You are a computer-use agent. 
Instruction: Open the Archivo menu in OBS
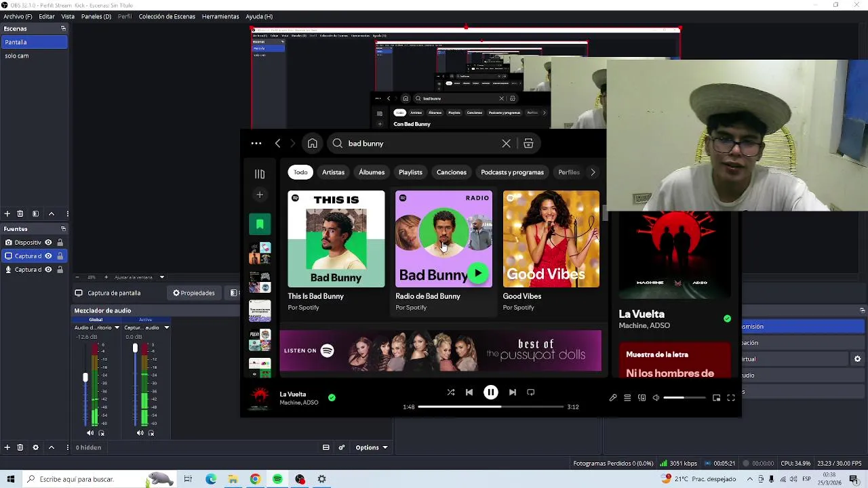coord(18,16)
